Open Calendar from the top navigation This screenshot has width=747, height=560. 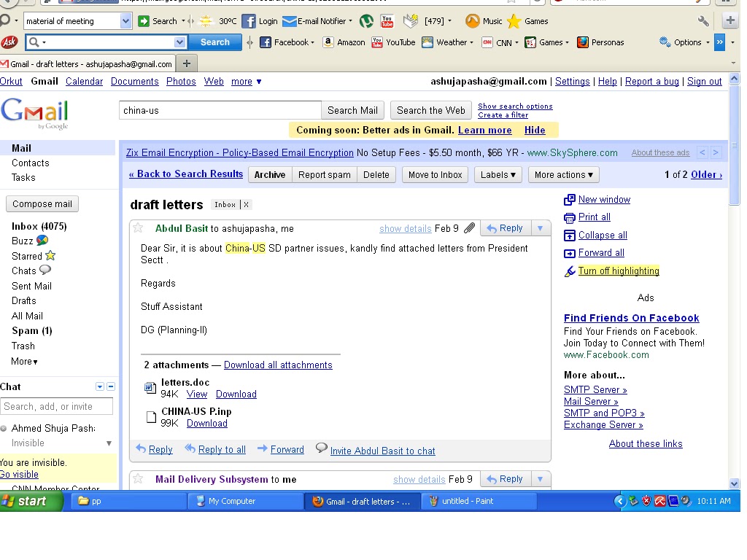84,81
